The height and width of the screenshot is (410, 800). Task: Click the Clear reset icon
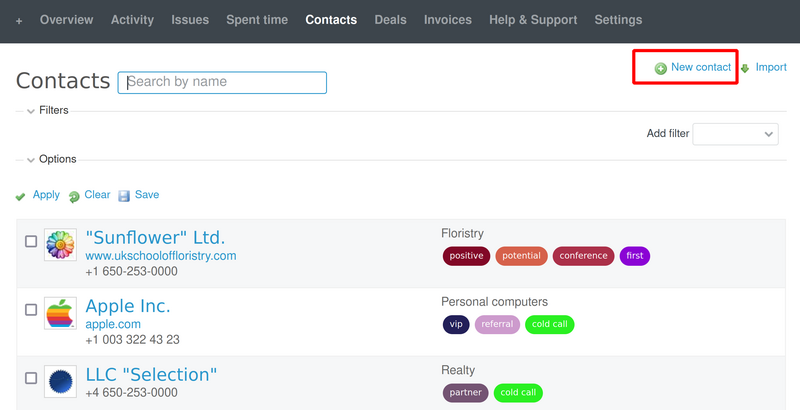(74, 197)
